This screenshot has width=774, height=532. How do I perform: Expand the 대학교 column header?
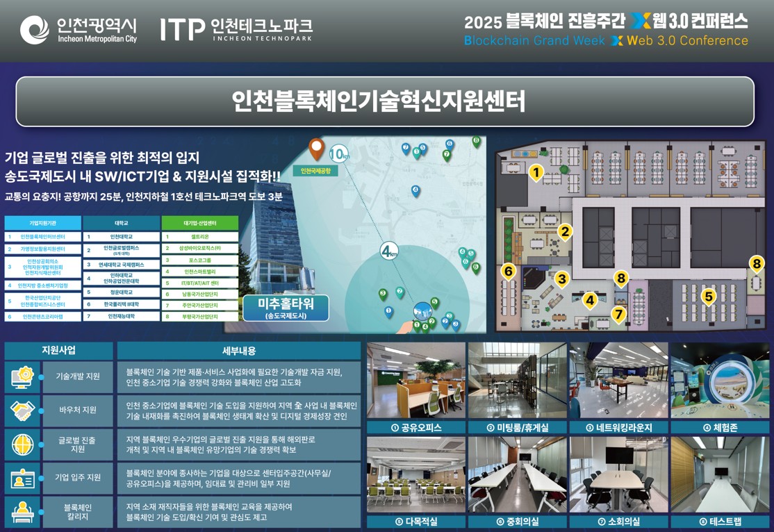[x=118, y=222]
